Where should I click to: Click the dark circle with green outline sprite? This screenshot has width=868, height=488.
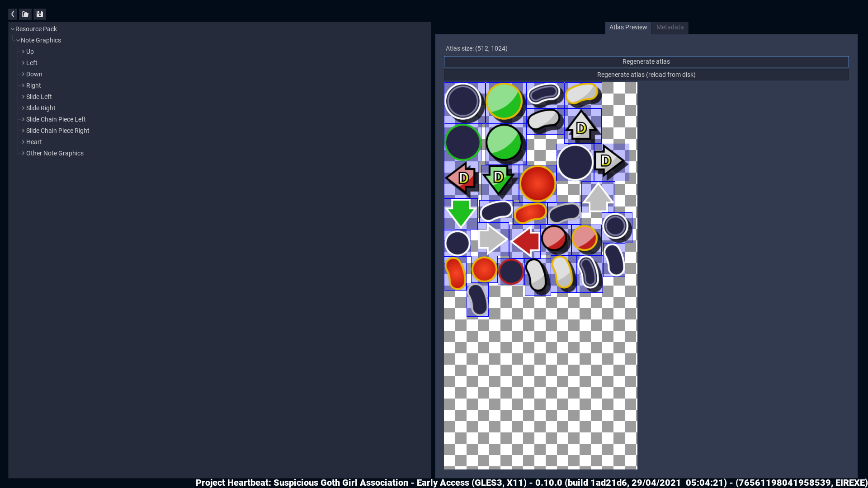pos(462,142)
